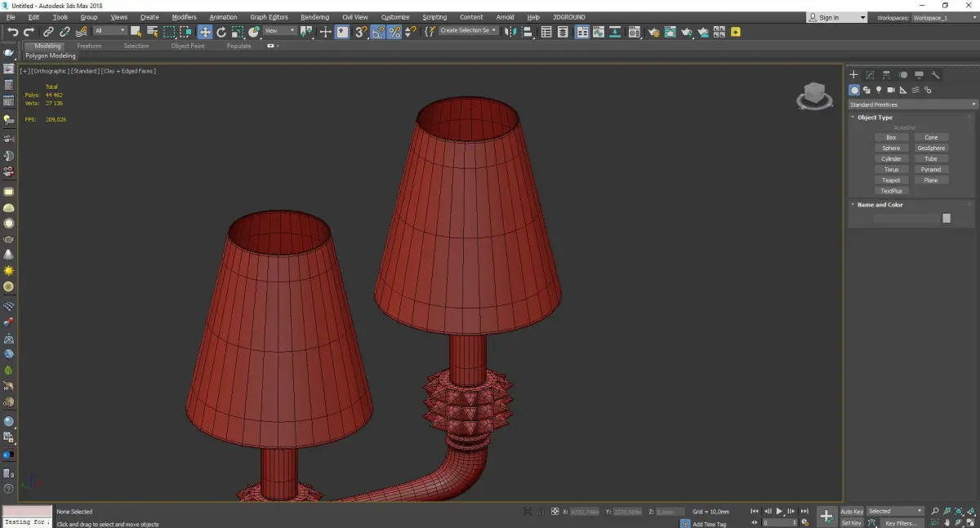Choose the Select Object arrow tool

click(136, 32)
